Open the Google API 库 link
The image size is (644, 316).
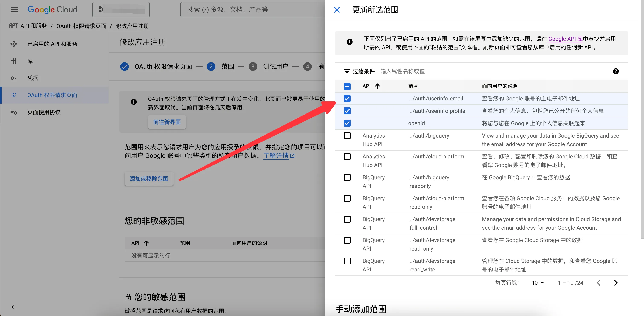coord(566,39)
